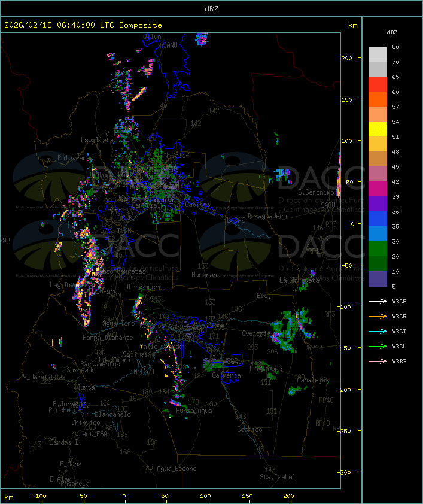Click the VBCP legend label
This screenshot has height=504, width=423.
click(x=399, y=302)
